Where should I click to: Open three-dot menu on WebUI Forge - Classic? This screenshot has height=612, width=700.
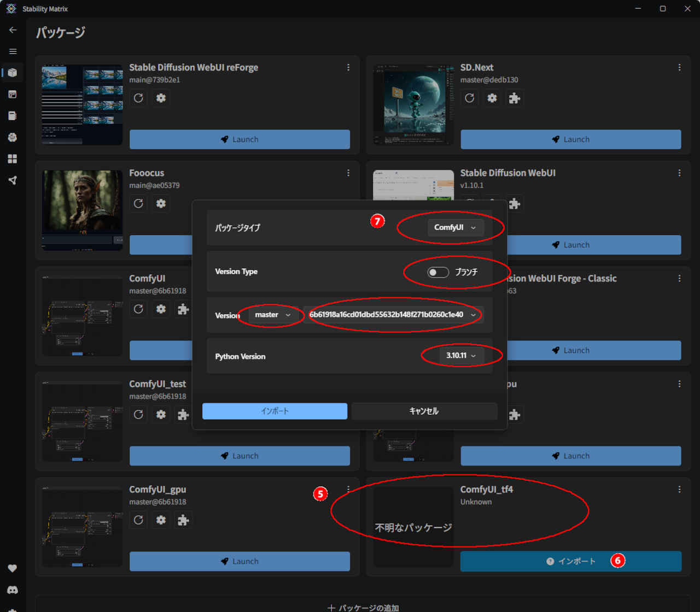coord(679,278)
